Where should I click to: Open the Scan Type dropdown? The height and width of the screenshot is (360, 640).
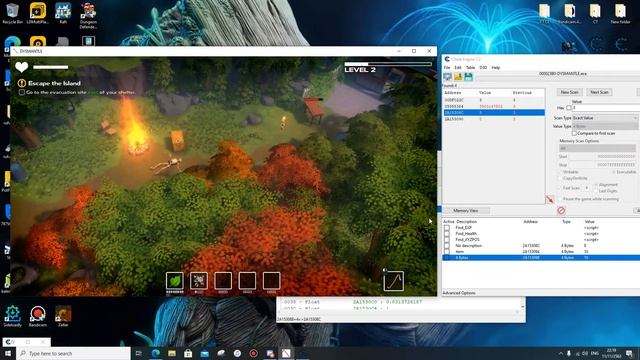[605, 118]
